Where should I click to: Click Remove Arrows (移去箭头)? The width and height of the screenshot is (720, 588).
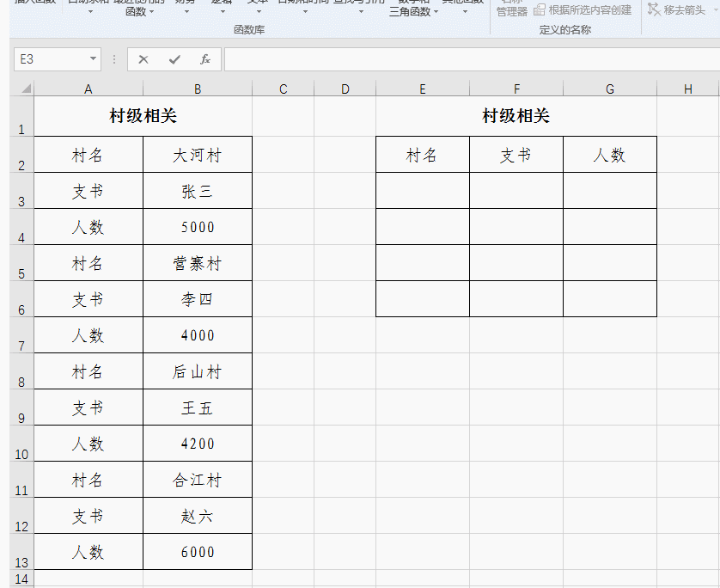pyautogui.click(x=679, y=9)
